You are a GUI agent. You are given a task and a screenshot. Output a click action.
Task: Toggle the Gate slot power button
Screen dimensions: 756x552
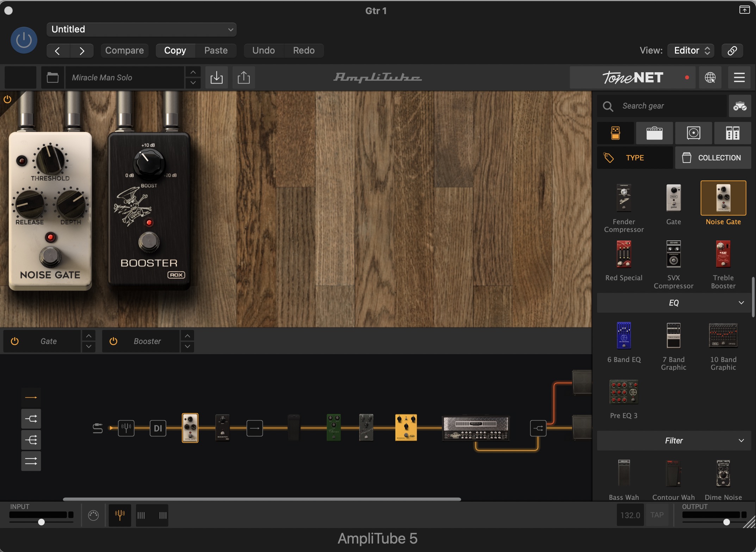pos(14,341)
